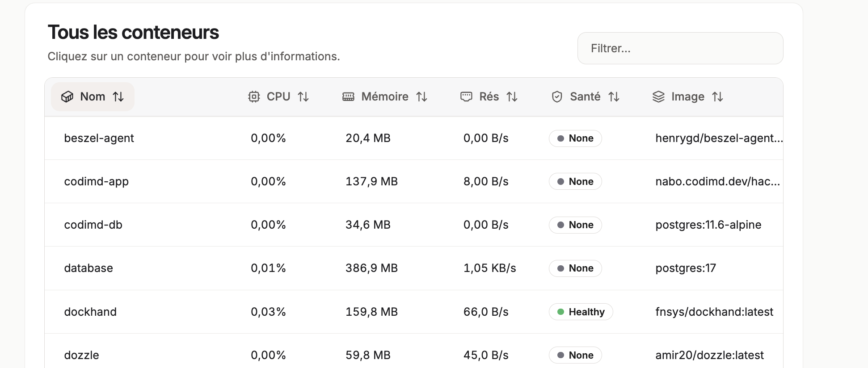Click the sort arrows next to Mémoire
This screenshot has height=368, width=868.
click(422, 96)
